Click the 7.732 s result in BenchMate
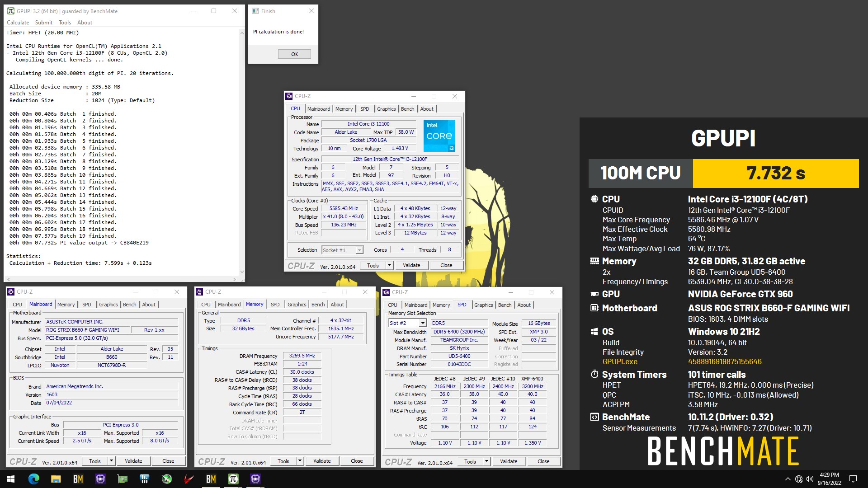This screenshot has width=868, height=488. pyautogui.click(x=776, y=173)
